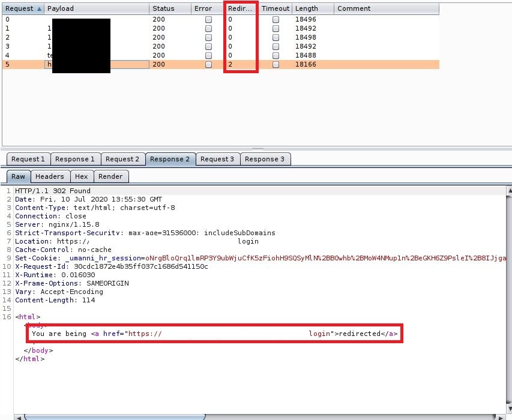
Task: Select the length value 18498
Action: 306,37
